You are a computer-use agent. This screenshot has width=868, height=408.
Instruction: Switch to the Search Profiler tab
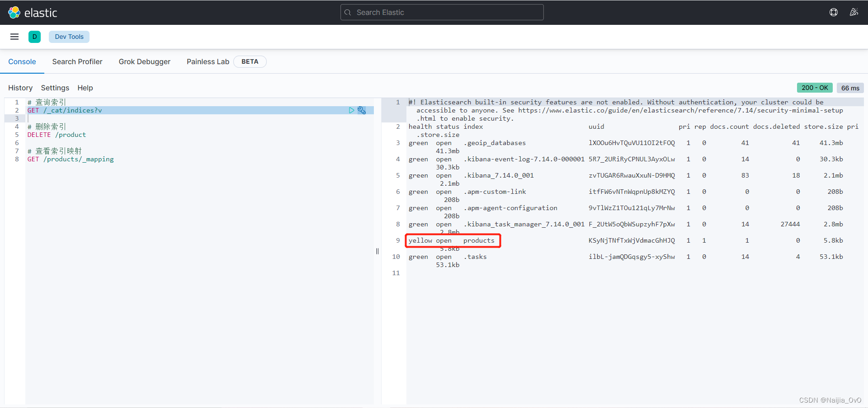(x=77, y=61)
